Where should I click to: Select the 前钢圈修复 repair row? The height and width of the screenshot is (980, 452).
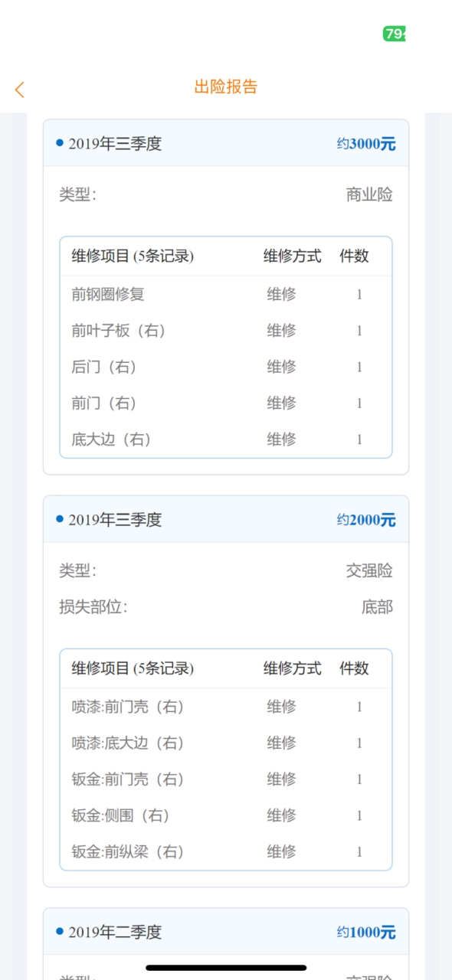(226, 294)
